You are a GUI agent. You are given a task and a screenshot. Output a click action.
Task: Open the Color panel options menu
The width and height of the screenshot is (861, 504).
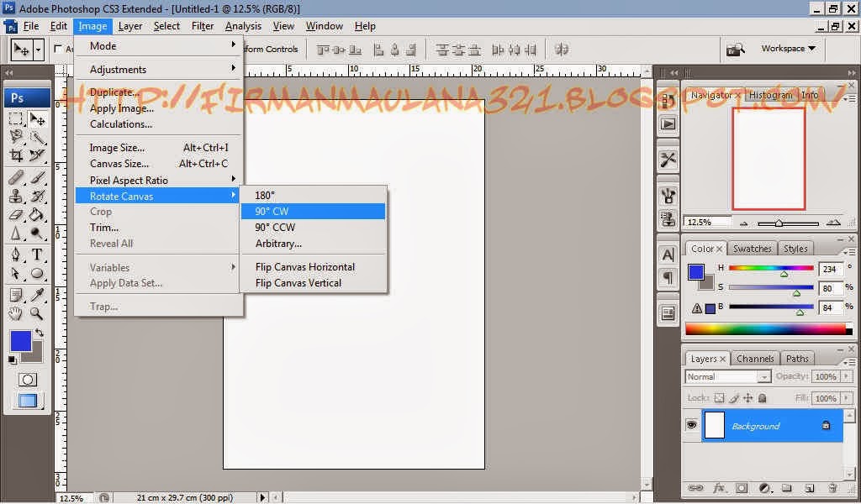pyautogui.click(x=848, y=252)
